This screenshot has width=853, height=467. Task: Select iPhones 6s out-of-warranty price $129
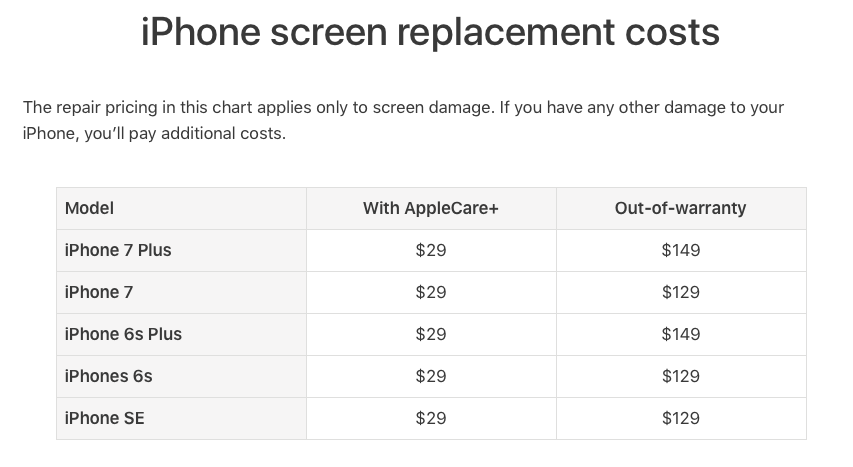point(681,376)
